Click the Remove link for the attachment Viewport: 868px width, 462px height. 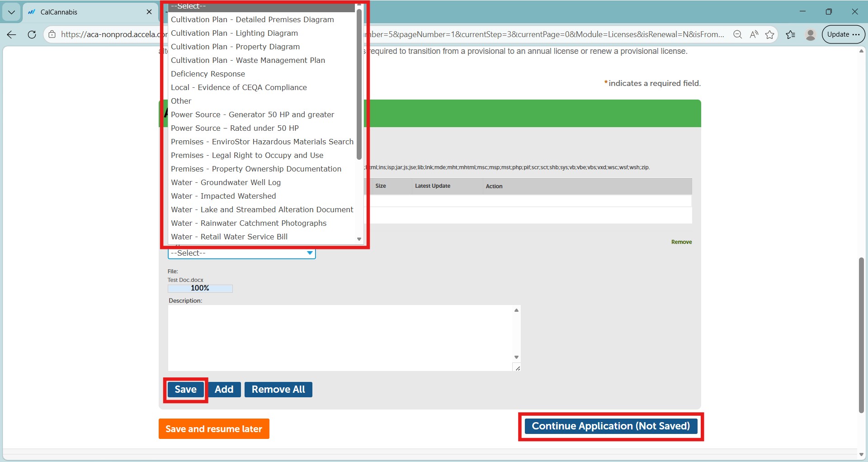[681, 242]
